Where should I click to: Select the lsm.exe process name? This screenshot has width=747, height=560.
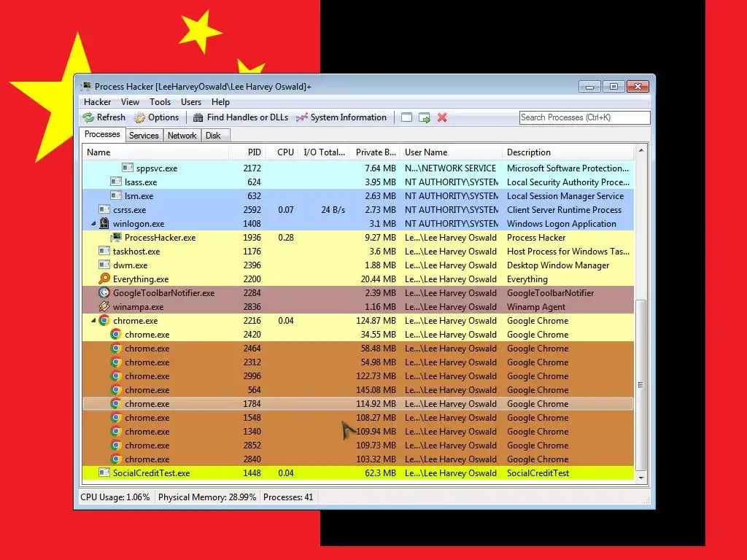tap(139, 195)
